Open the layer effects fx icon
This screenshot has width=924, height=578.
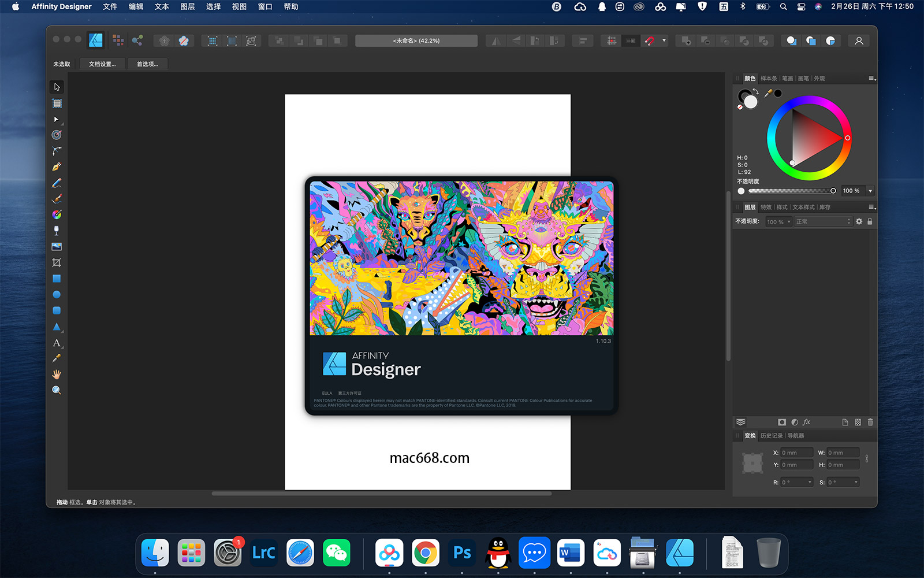coord(807,423)
